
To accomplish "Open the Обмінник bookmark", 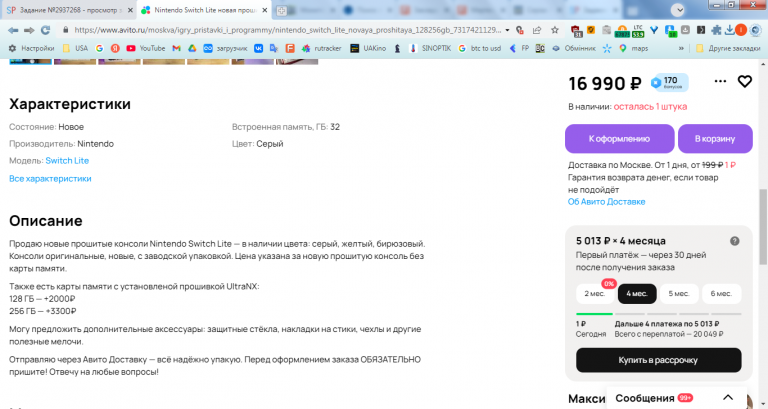I will (x=573, y=48).
